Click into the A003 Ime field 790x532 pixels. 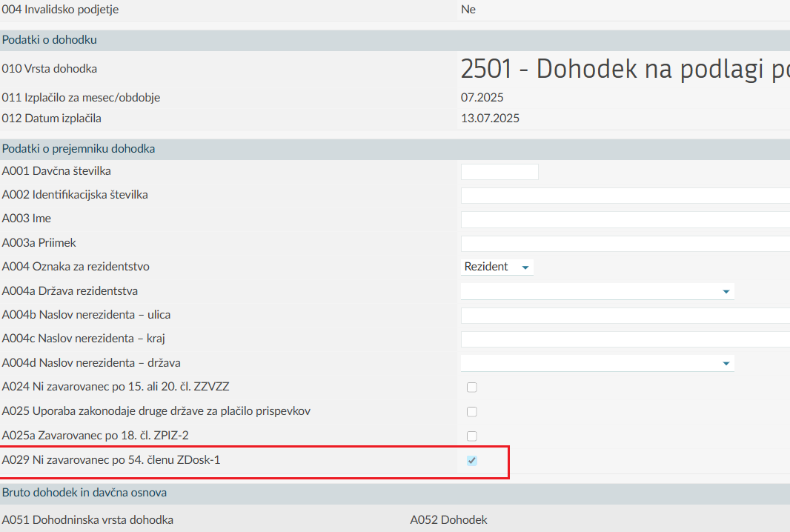[x=625, y=219]
